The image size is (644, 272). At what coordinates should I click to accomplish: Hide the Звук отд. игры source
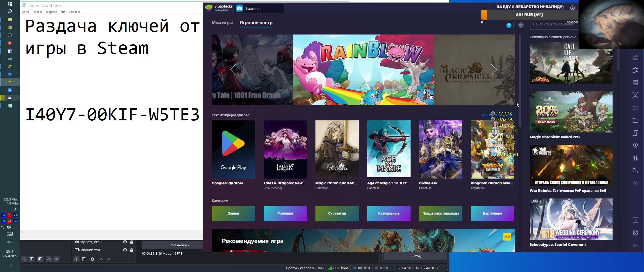coord(125,242)
